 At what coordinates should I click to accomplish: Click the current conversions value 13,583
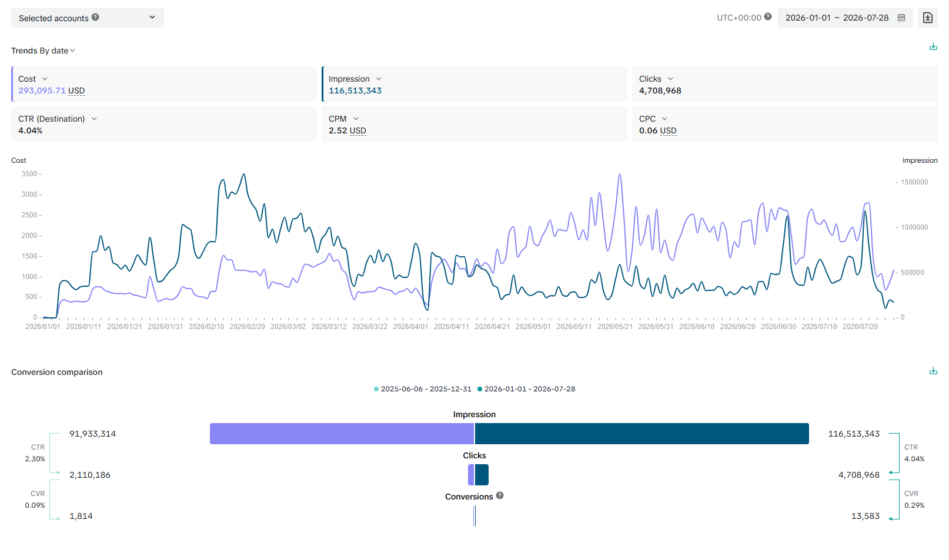(866, 516)
